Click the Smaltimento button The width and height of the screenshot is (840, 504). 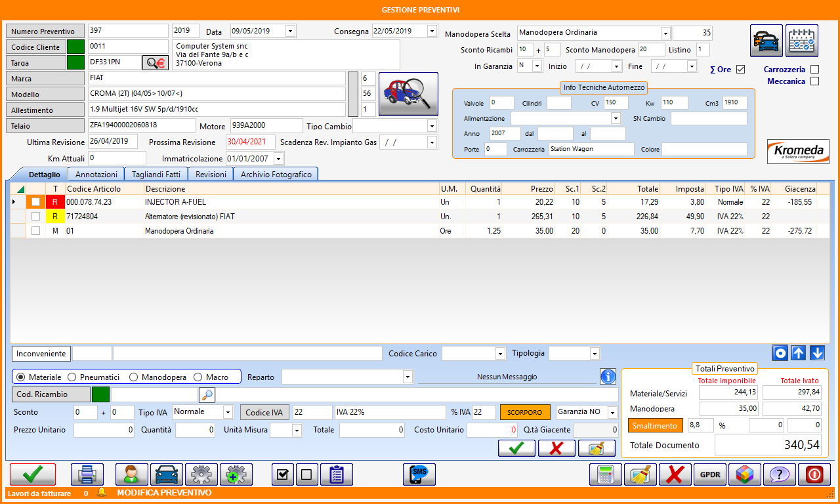(x=656, y=426)
